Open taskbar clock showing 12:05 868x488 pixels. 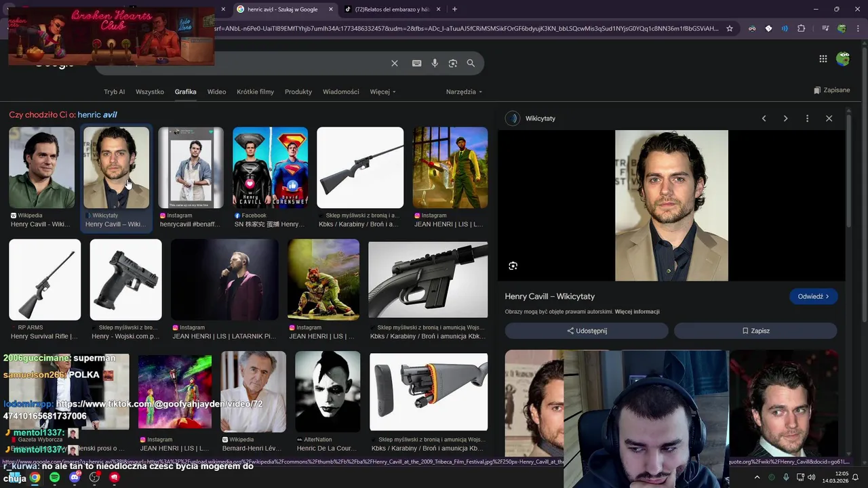click(x=835, y=477)
